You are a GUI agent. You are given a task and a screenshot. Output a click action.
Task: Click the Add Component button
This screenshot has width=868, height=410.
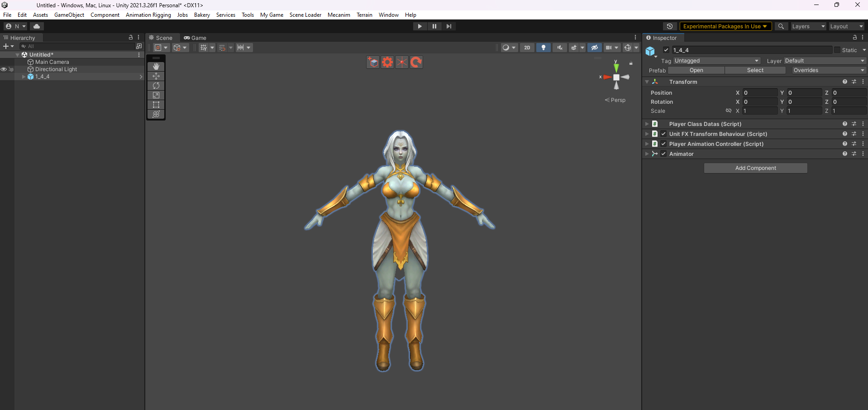point(756,168)
